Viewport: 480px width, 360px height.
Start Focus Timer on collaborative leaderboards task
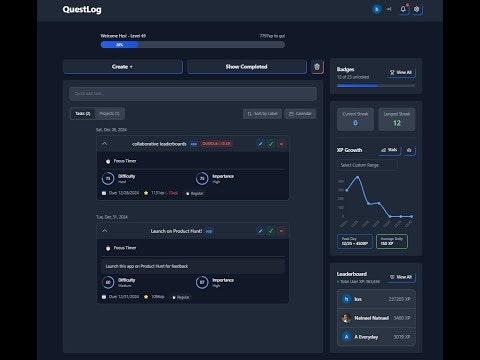point(121,161)
